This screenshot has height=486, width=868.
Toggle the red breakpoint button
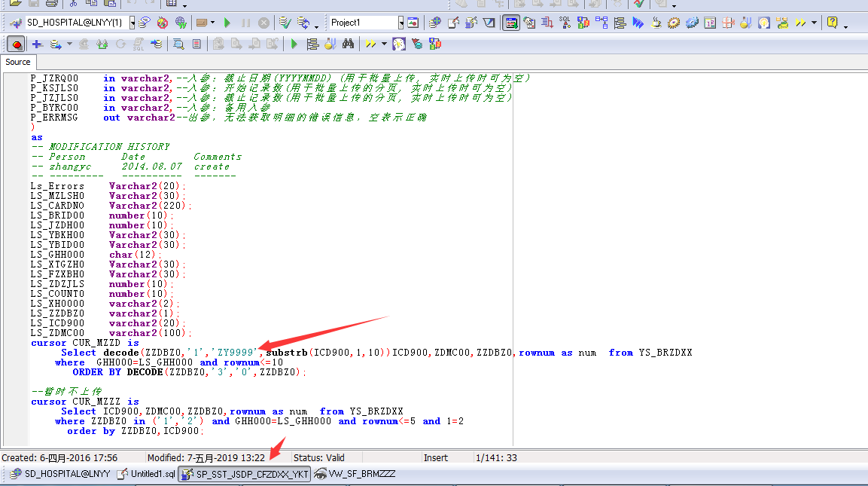(x=16, y=44)
